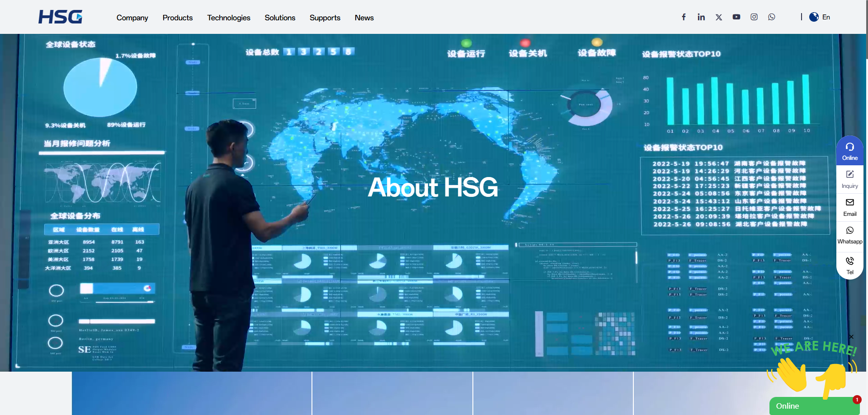Open the Company menu
The width and height of the screenshot is (868, 415).
tap(132, 18)
